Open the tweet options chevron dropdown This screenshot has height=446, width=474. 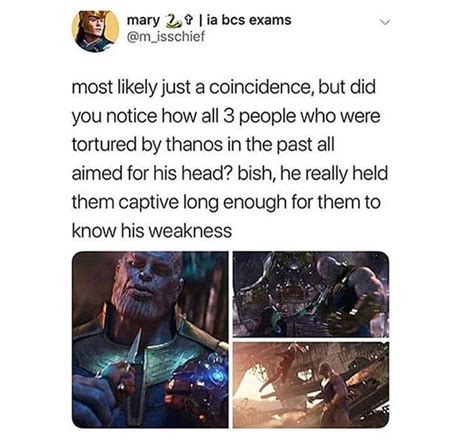tap(385, 22)
